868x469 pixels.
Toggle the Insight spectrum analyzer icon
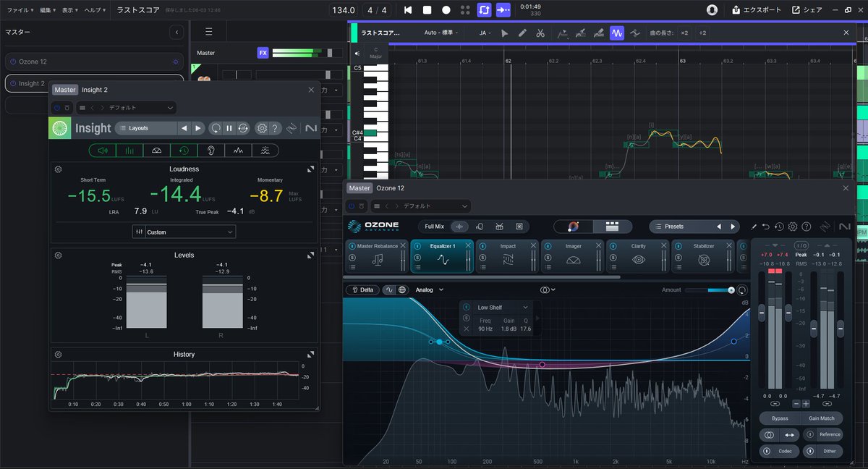(238, 151)
